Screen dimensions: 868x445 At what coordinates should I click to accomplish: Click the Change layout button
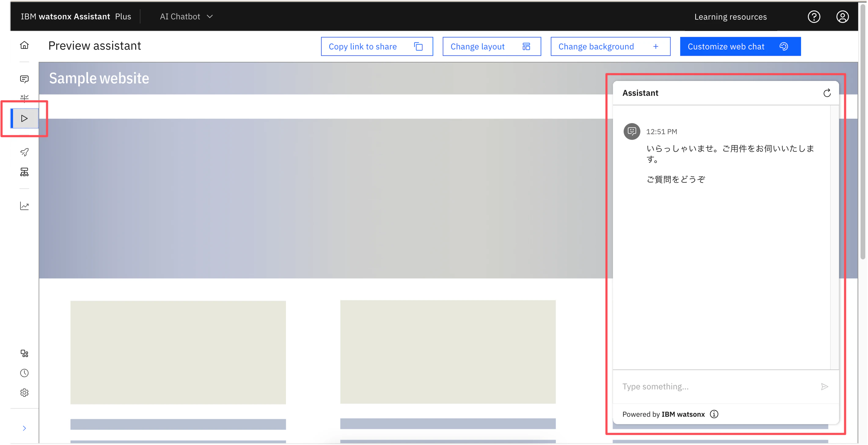491,46
